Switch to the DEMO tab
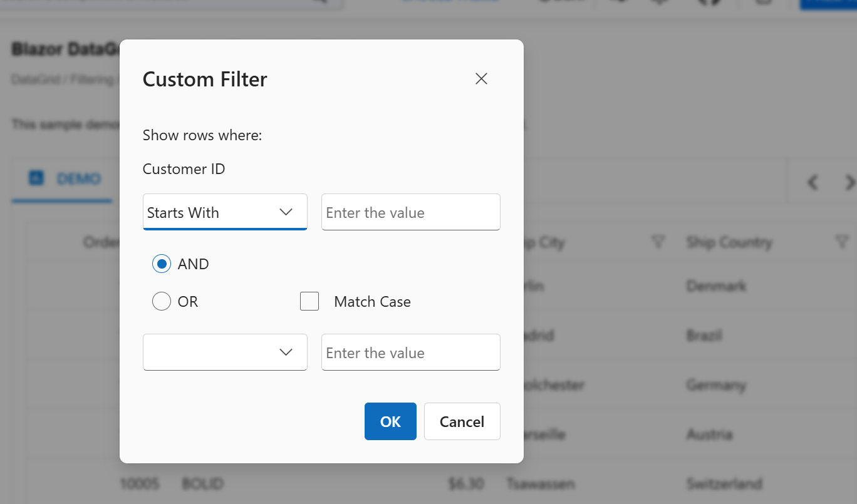Image resolution: width=857 pixels, height=504 pixels. 78,179
